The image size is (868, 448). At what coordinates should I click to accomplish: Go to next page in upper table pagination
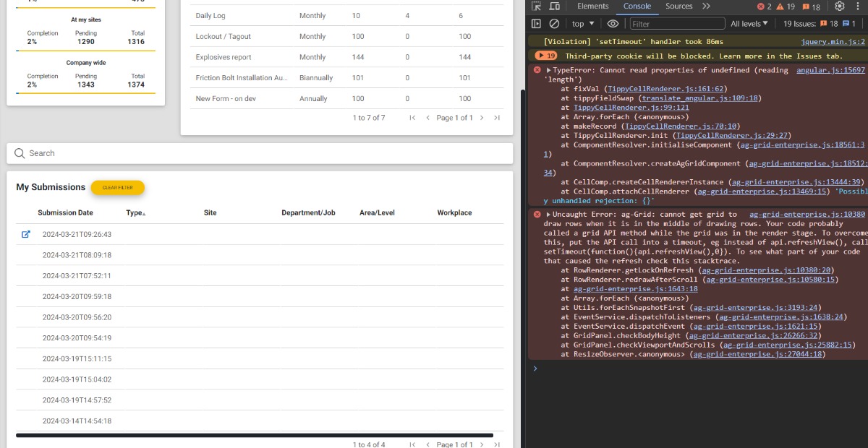482,118
